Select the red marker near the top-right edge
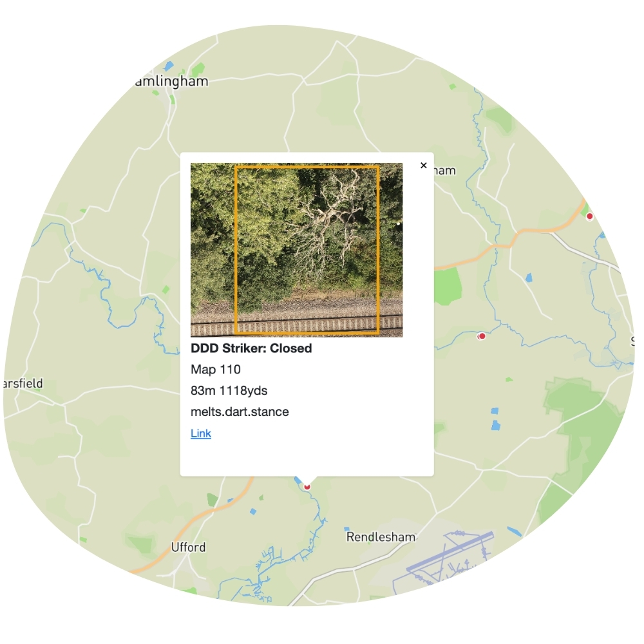 click(589, 216)
